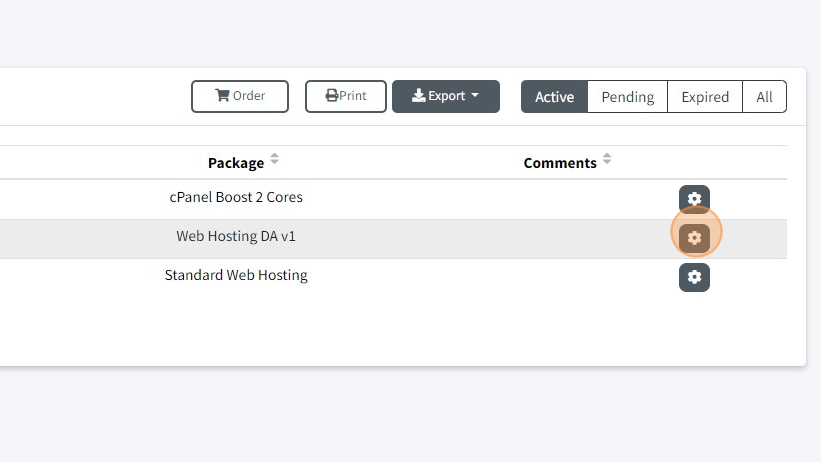Click the 'Standard Web Hosting' package text

click(236, 276)
